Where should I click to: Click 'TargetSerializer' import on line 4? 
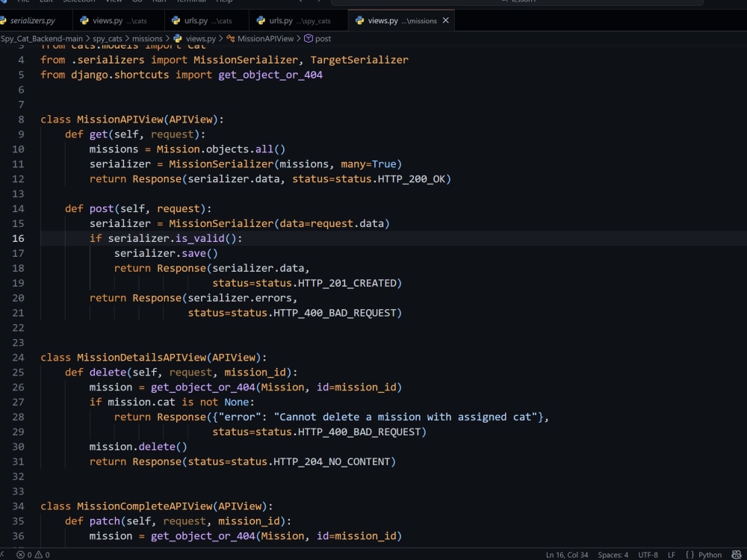[359, 60]
